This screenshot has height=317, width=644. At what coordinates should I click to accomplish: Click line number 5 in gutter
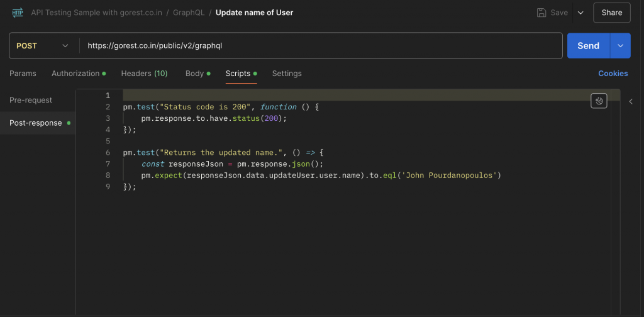[x=108, y=141]
